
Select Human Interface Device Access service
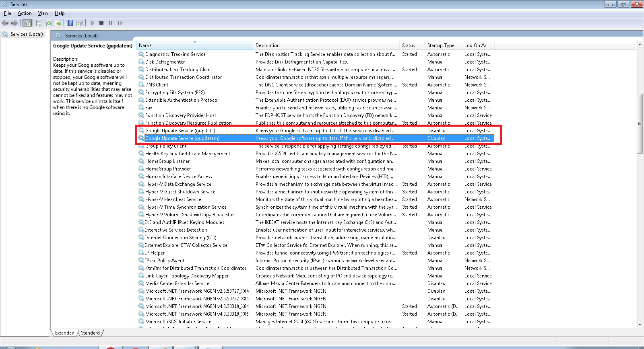coord(179,177)
